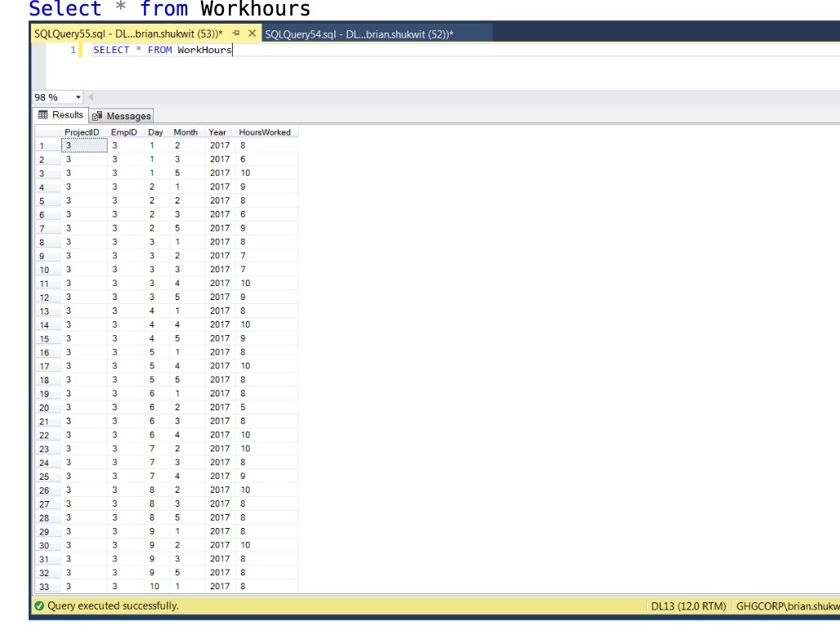
Task: Select the ProjectID column header
Action: pos(82,132)
